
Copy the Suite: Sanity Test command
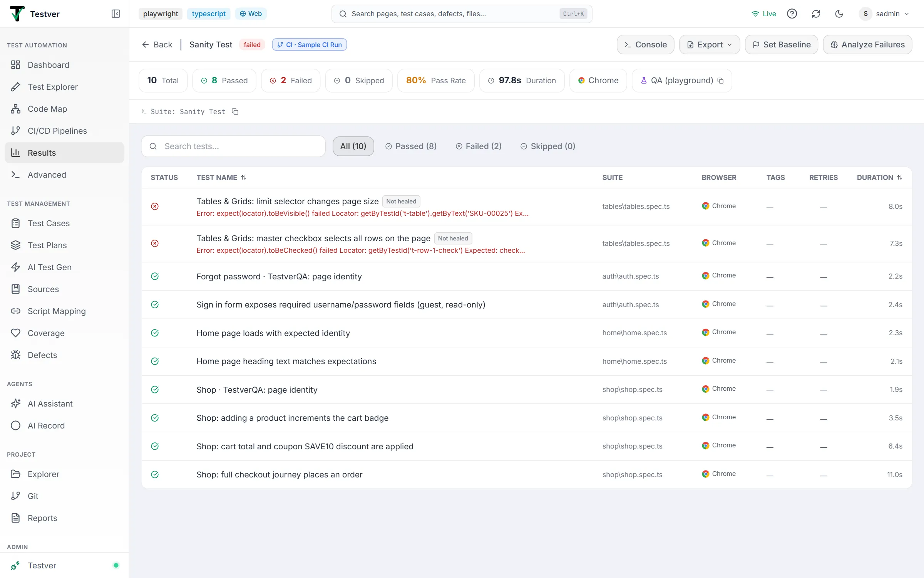pos(235,112)
